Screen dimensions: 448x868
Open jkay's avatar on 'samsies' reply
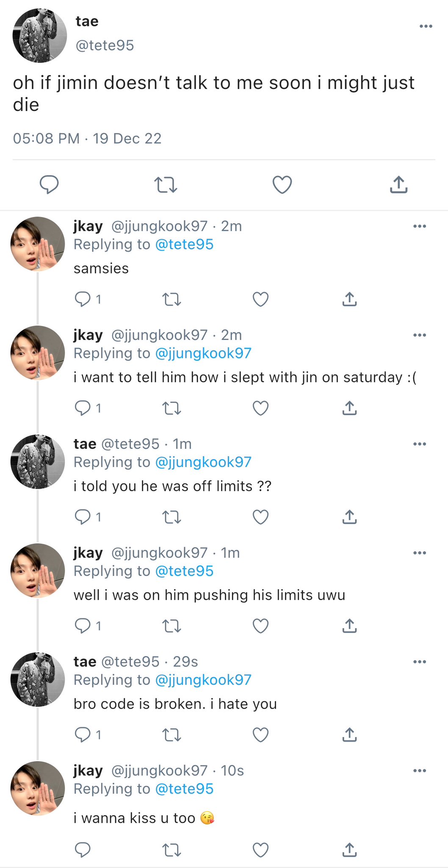pos(38,244)
